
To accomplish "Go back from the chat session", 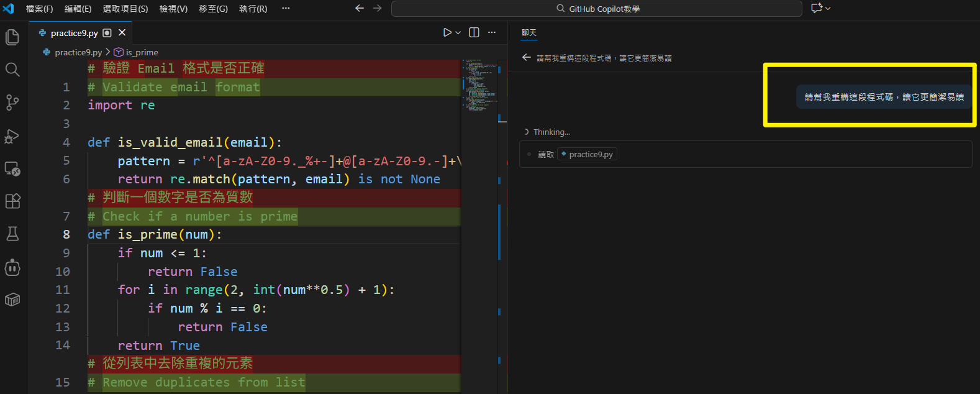I will 527,58.
